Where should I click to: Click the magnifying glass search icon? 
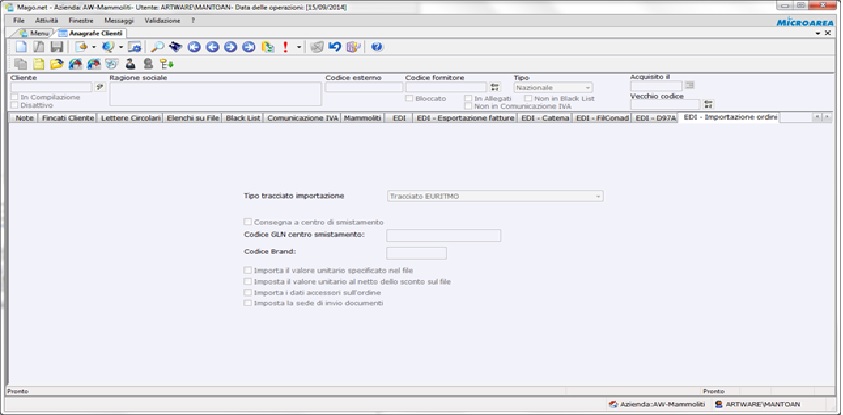pos(157,47)
